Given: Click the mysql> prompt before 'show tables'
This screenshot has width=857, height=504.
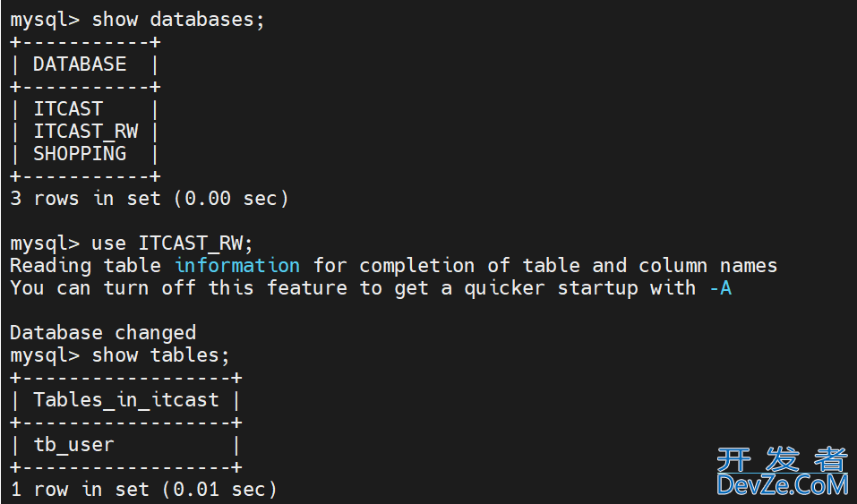Looking at the screenshot, I should (45, 356).
